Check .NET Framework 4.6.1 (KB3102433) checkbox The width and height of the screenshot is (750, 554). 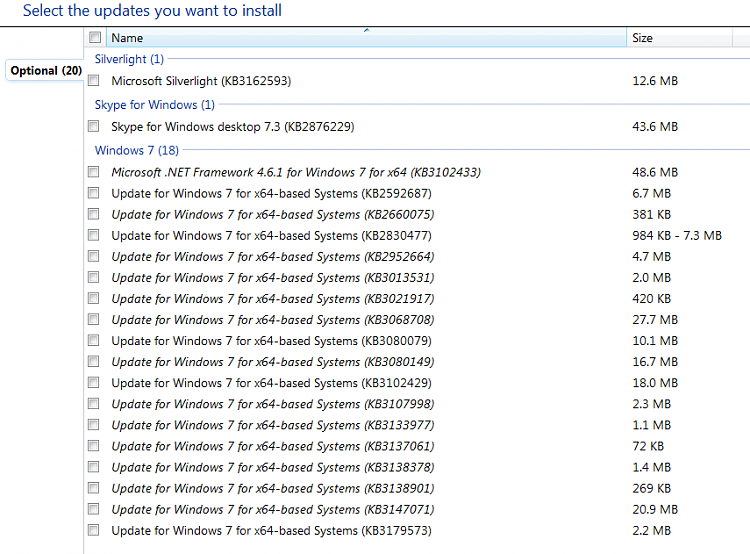[94, 172]
